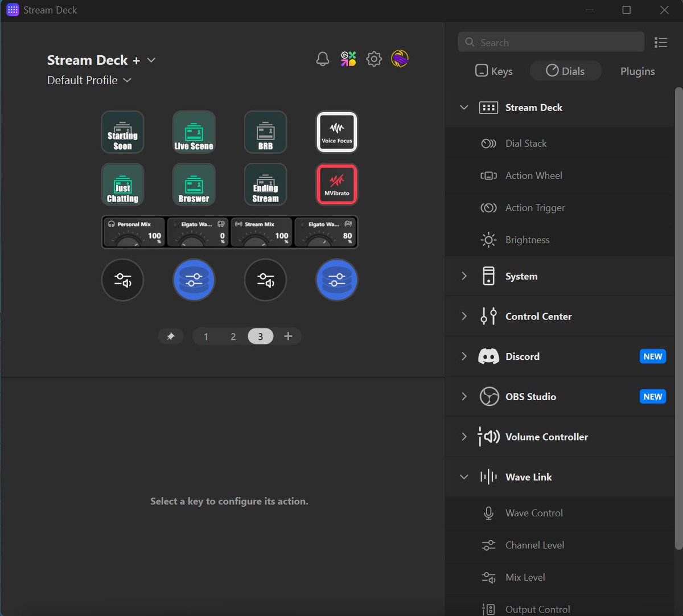Select the blue dial below the 80% segment
Screen dimensions: 683x616
pos(337,280)
